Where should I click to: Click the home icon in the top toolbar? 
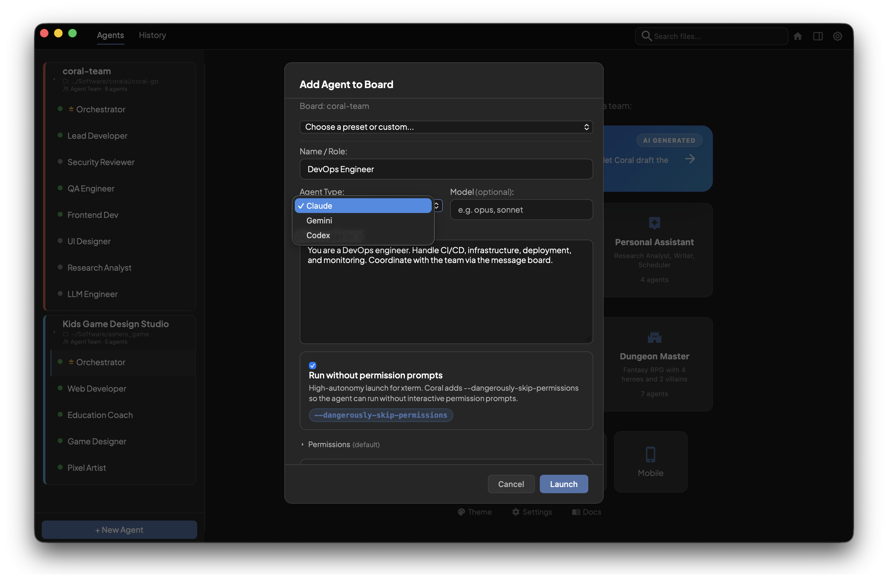coord(798,36)
